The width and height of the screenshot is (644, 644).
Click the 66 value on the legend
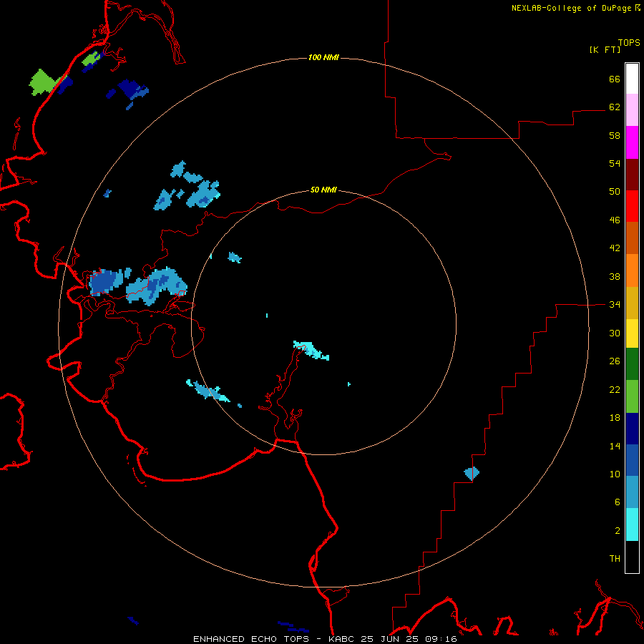point(615,79)
